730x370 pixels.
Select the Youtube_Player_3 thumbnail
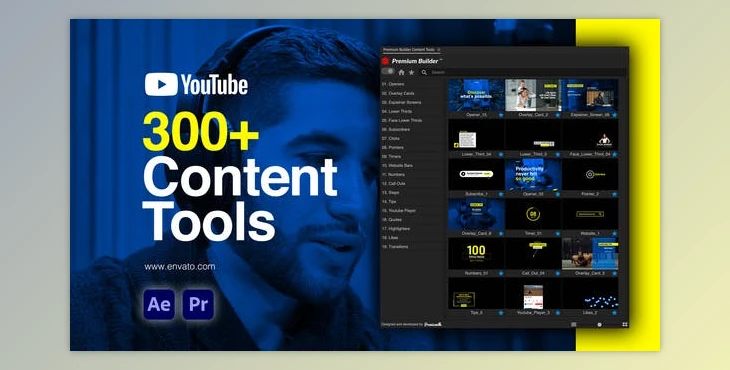click(x=533, y=294)
